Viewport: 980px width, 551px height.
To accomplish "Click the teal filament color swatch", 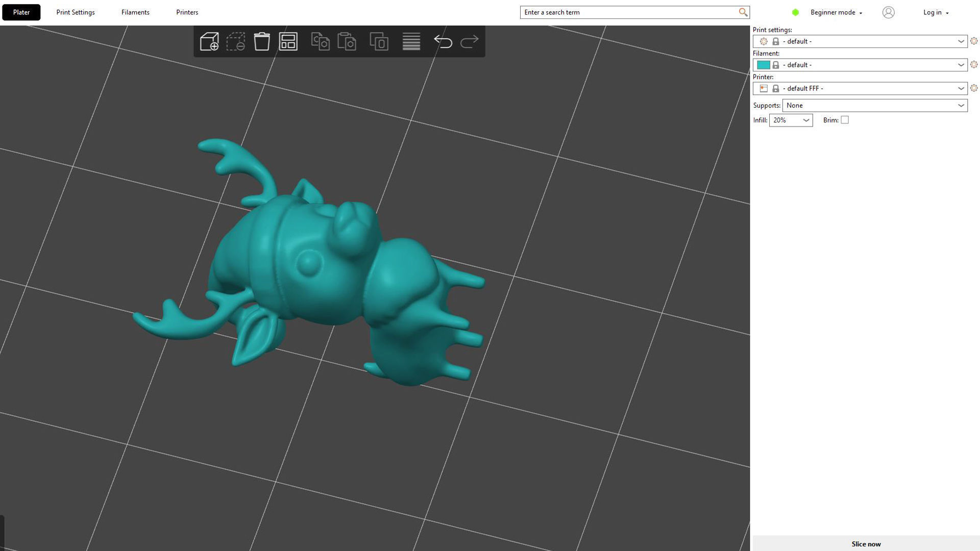I will (764, 65).
